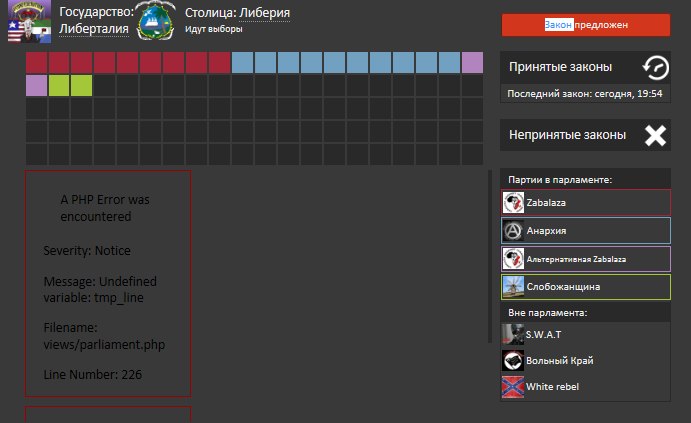The height and width of the screenshot is (423, 691).
Task: Click the Либерталия state flag image
Action: coord(30,22)
